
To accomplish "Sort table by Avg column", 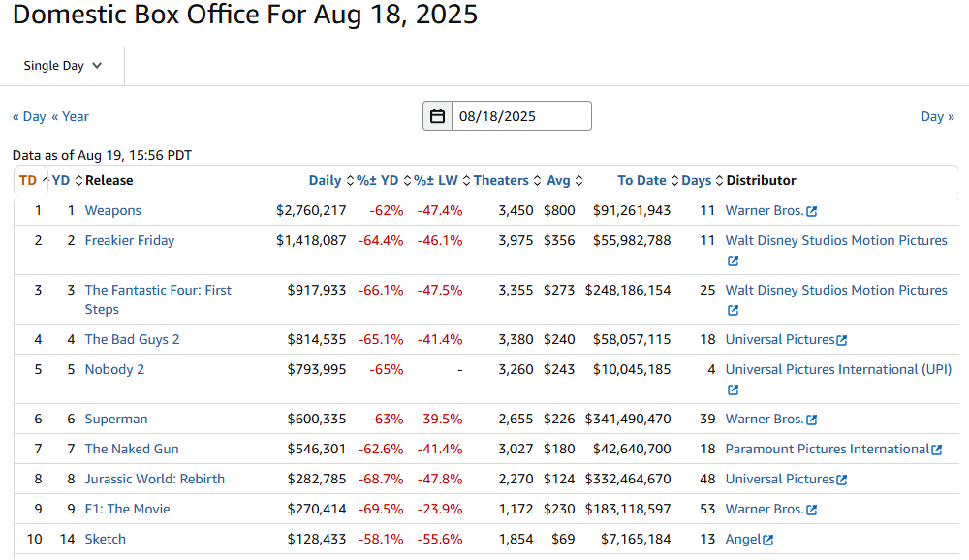I will tap(565, 180).
